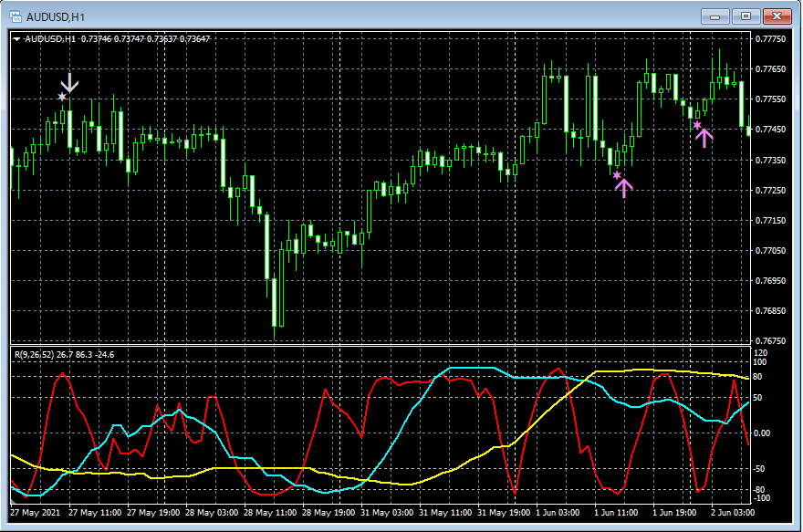Click the gray chart shift triangle at bottom-left
The height and width of the screenshot is (532, 803).
14,502
